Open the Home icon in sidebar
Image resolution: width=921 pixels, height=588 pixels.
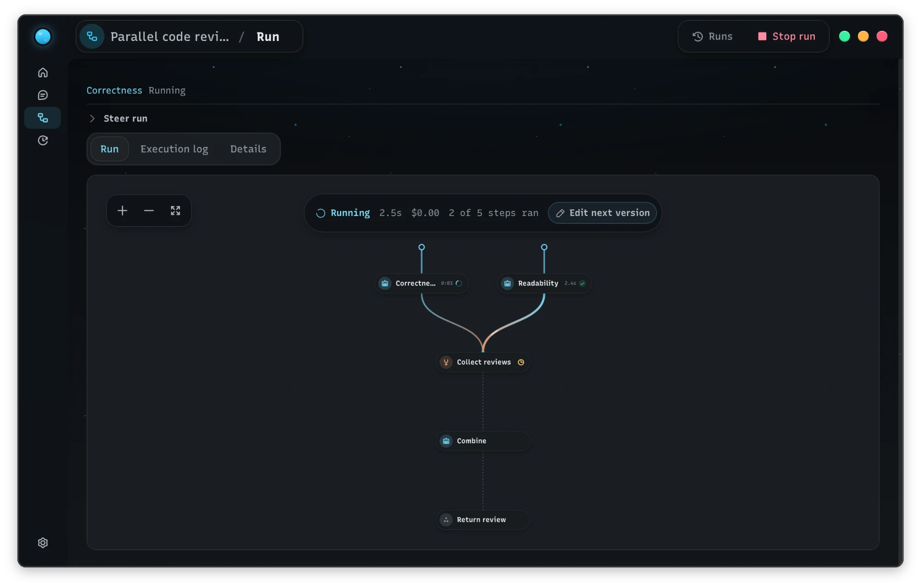43,73
